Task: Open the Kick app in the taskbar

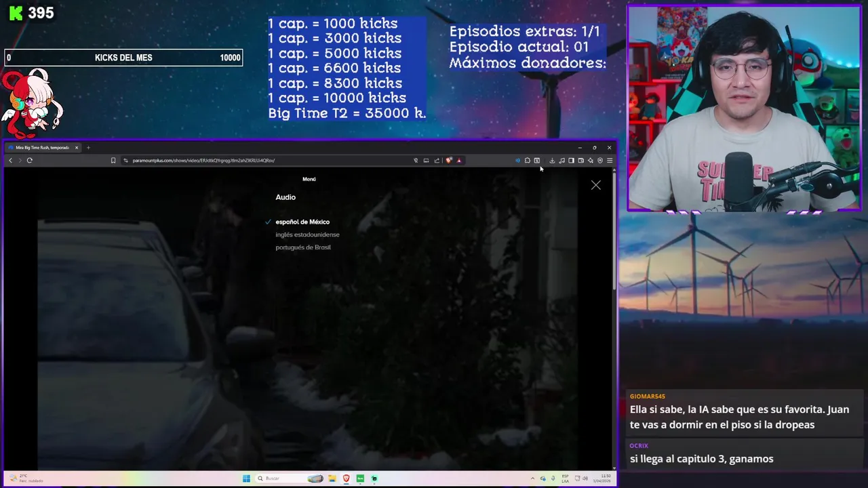Action: (360, 479)
